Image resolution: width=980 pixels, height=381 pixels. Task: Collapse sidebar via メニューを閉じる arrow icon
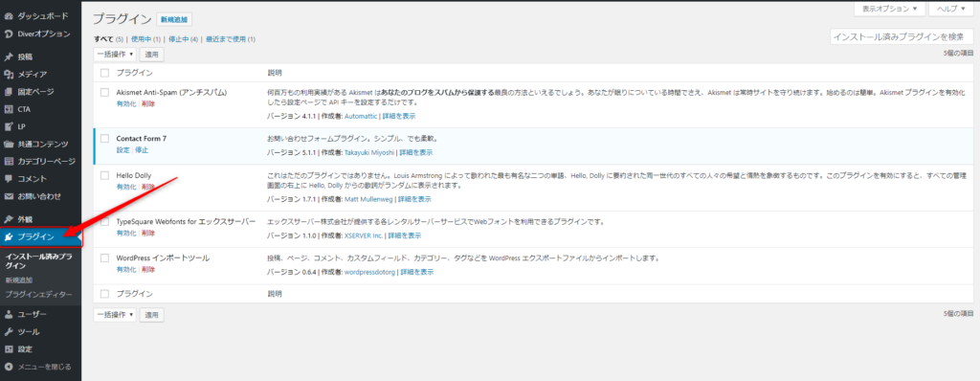pos(9,367)
